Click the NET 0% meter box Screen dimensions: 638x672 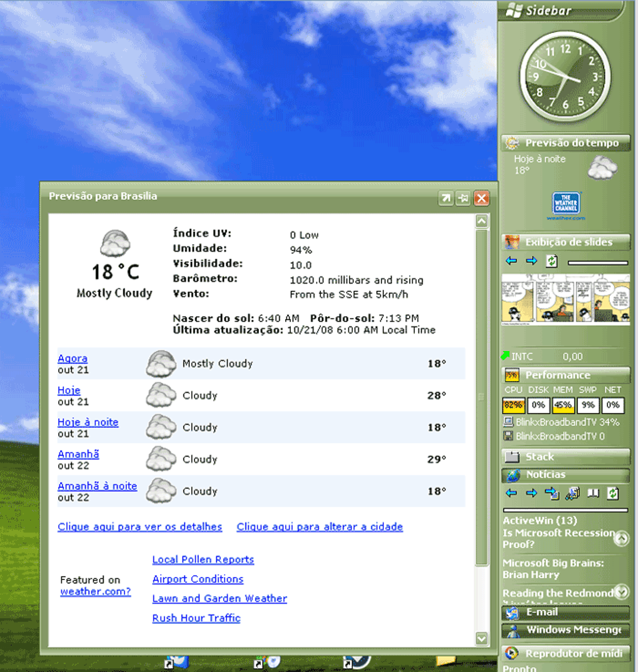point(613,405)
